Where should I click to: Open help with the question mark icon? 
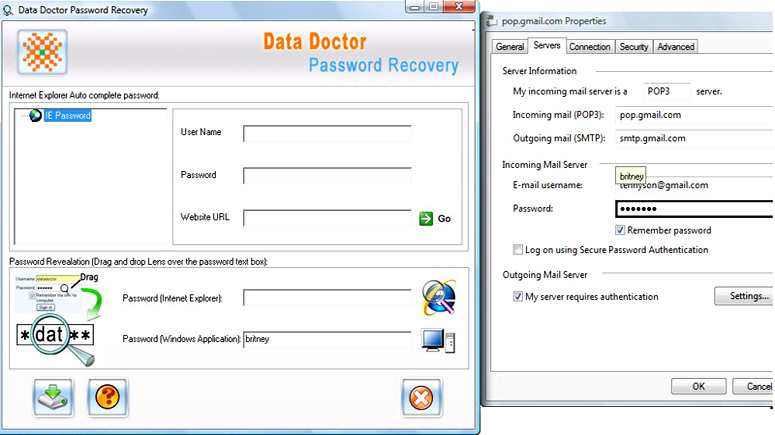click(x=107, y=397)
